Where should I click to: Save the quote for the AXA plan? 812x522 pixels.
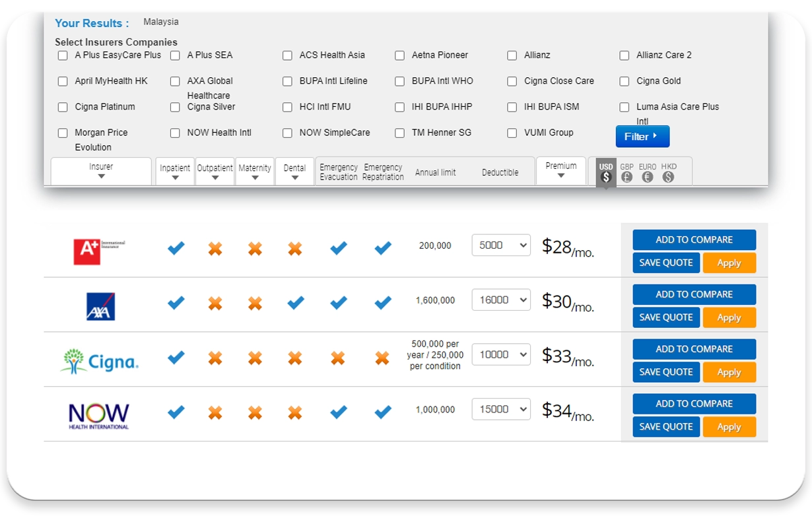coord(666,317)
